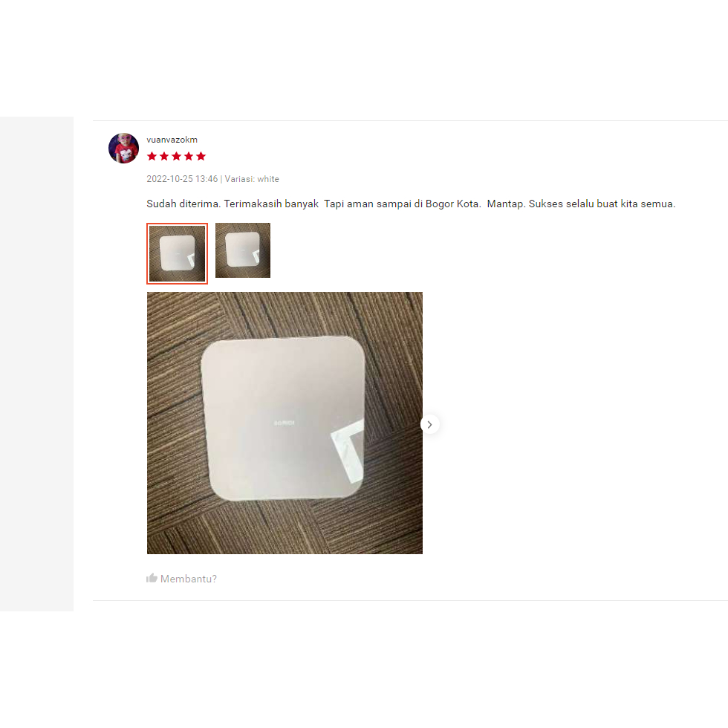Click the gray left sidebar panel
728x728 pixels.
click(36, 364)
